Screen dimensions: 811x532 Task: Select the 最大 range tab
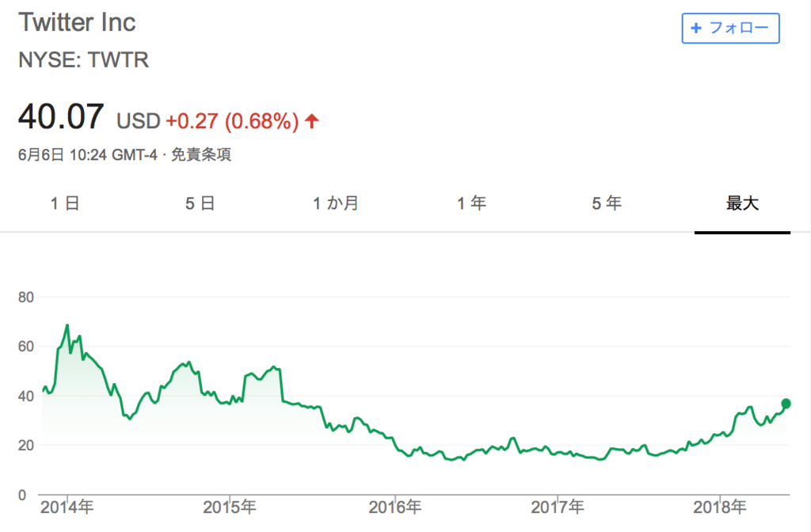point(742,203)
